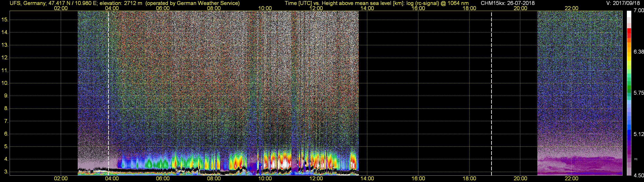This screenshot has height=182, width=644.
Task: Click the 16:00 label on top axis
Action: [x=418, y=8]
